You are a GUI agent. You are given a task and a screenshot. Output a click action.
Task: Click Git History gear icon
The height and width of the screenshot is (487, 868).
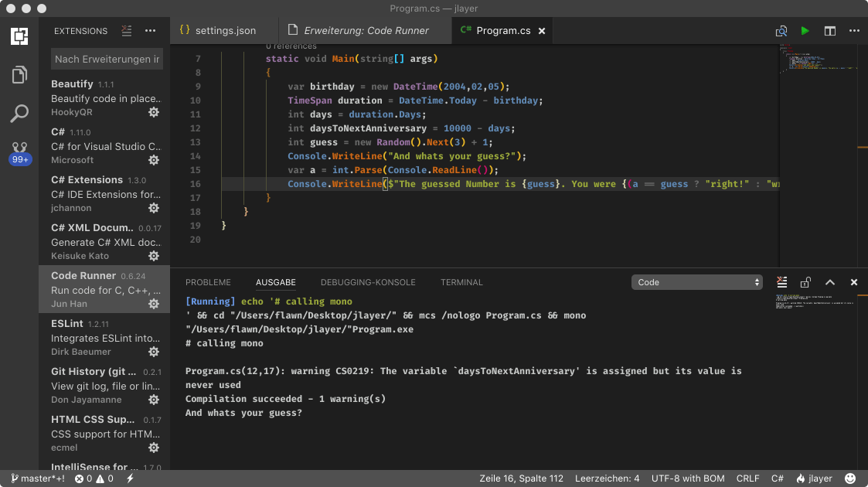[154, 400]
